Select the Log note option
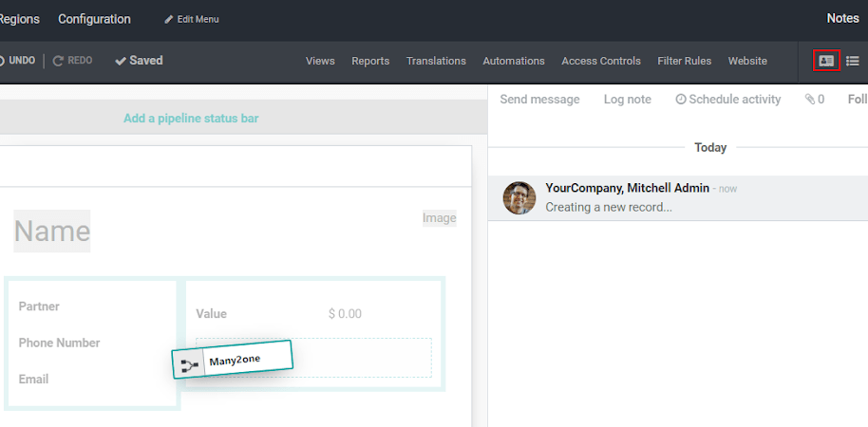This screenshot has width=868, height=427. (x=628, y=100)
